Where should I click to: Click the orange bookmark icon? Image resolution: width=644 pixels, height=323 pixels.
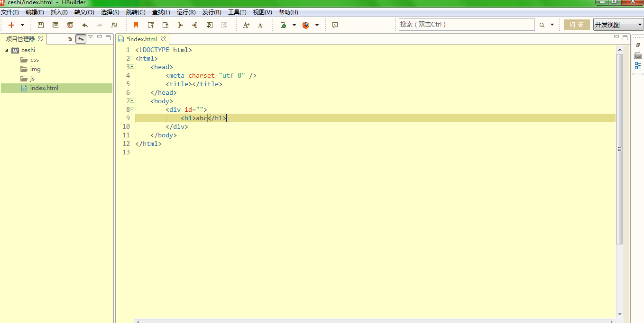[x=136, y=25]
